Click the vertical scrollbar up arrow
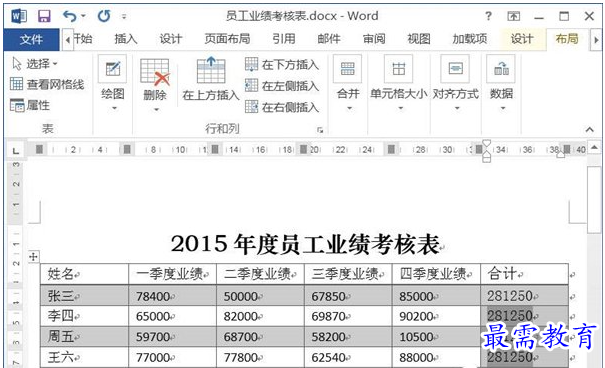605x368 pixels. tap(595, 148)
